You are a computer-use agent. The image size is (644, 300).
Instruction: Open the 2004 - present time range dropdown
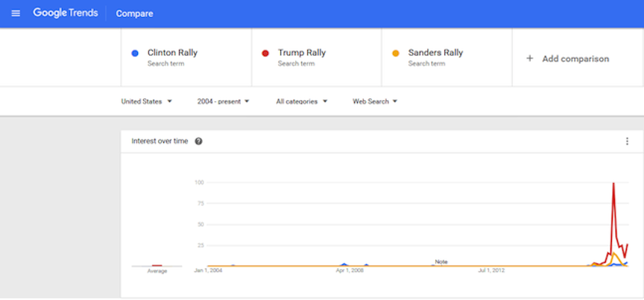click(223, 101)
